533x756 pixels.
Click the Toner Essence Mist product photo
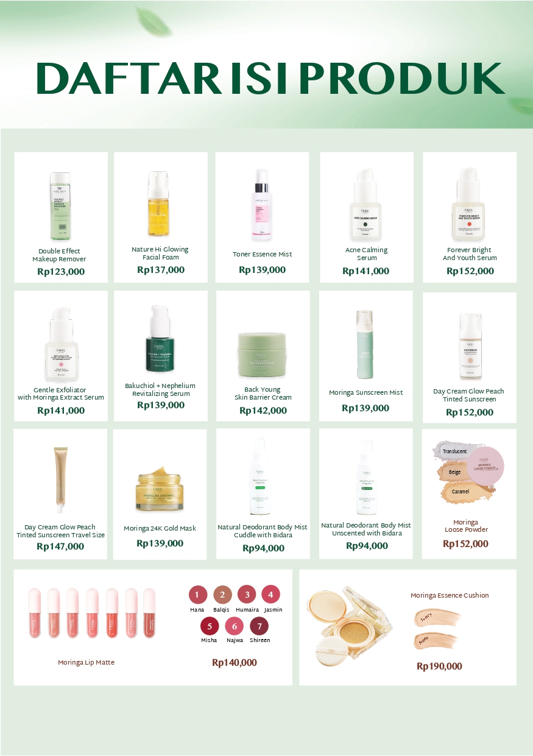(x=262, y=204)
